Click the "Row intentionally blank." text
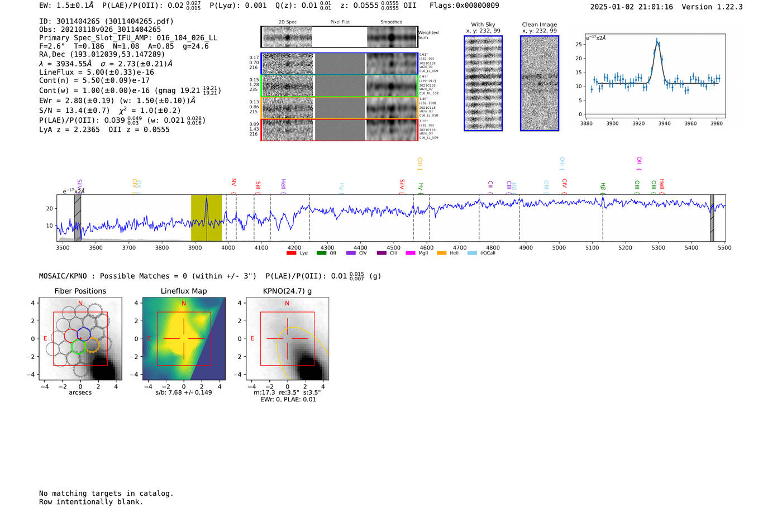 tap(91, 502)
